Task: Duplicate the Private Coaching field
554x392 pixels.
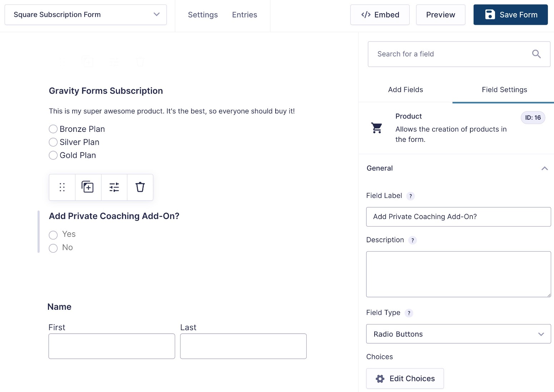Action: (x=88, y=187)
